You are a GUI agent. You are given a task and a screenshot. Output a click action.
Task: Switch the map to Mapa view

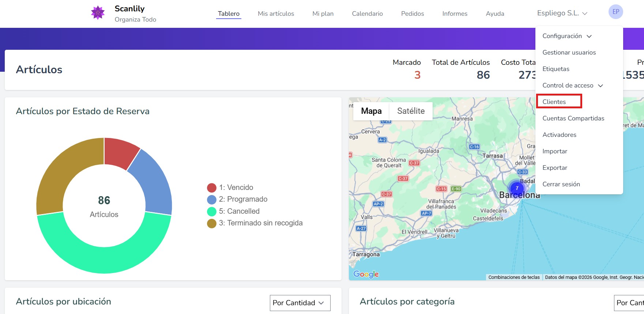371,111
